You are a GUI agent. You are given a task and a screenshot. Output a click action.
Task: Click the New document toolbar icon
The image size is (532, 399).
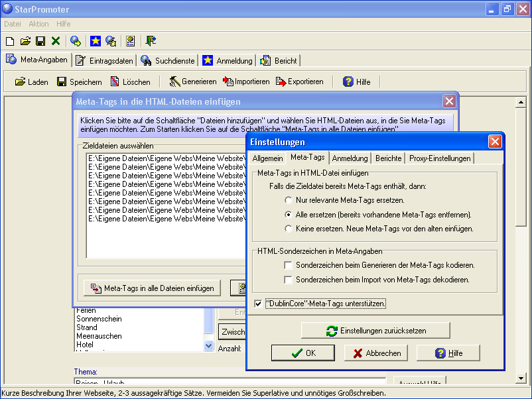10,41
